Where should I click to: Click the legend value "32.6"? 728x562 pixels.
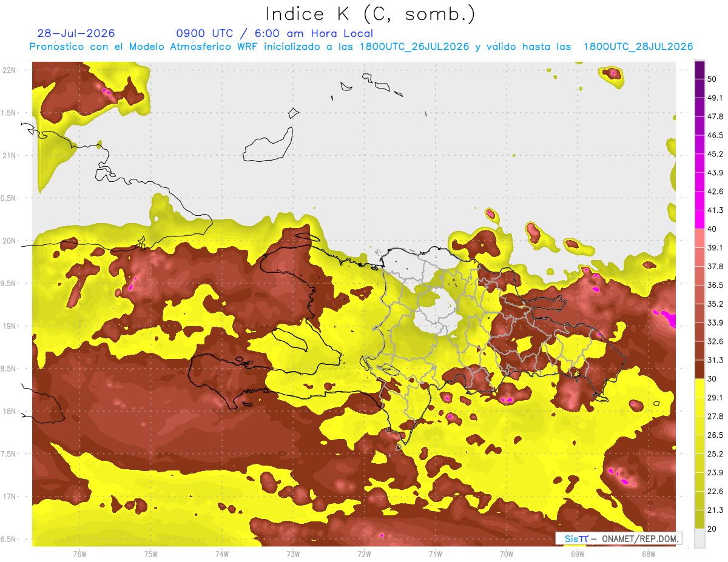coord(716,341)
